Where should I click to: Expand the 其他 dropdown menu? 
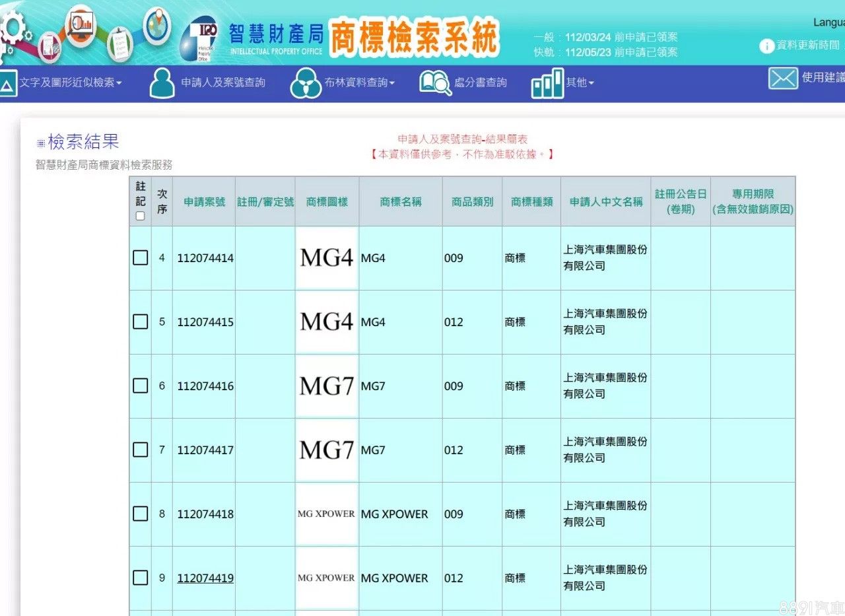580,83
